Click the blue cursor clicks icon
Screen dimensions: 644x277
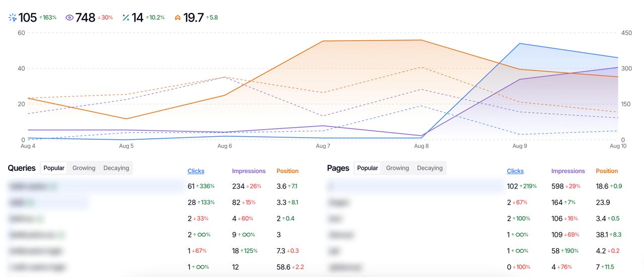pos(13,18)
